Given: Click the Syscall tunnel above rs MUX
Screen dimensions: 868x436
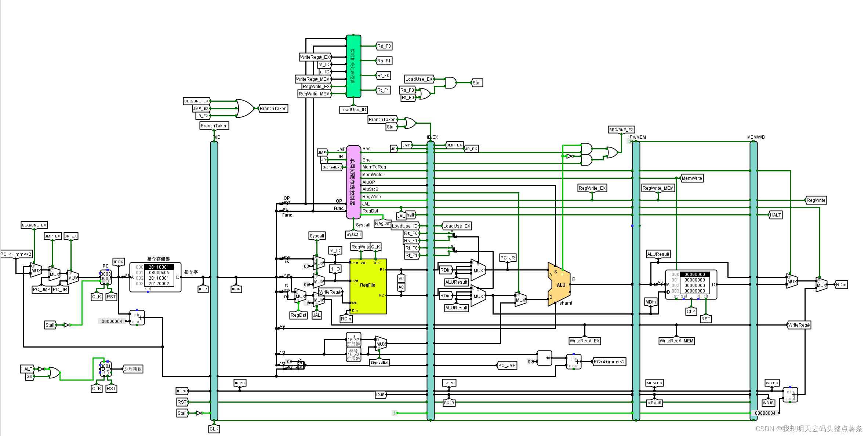Looking at the screenshot, I should coord(317,236).
